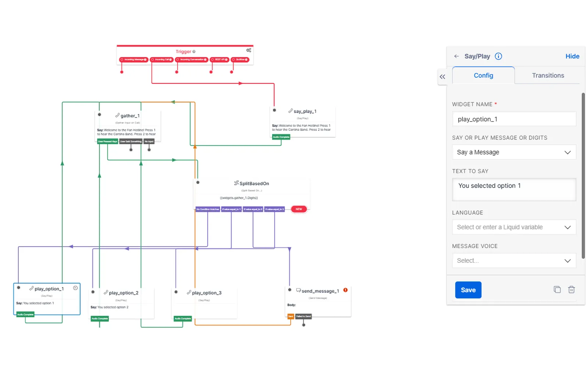Click Incoming Call trigger pill
588x368 pixels.
pyautogui.click(x=162, y=60)
